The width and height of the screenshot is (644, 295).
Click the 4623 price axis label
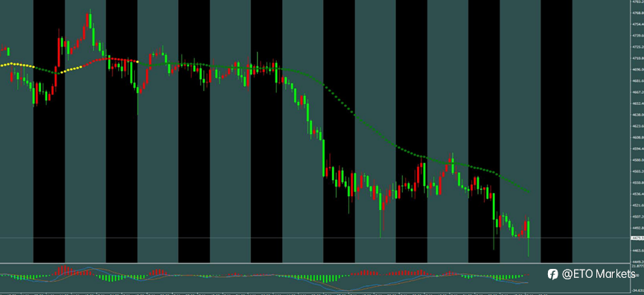(638, 126)
